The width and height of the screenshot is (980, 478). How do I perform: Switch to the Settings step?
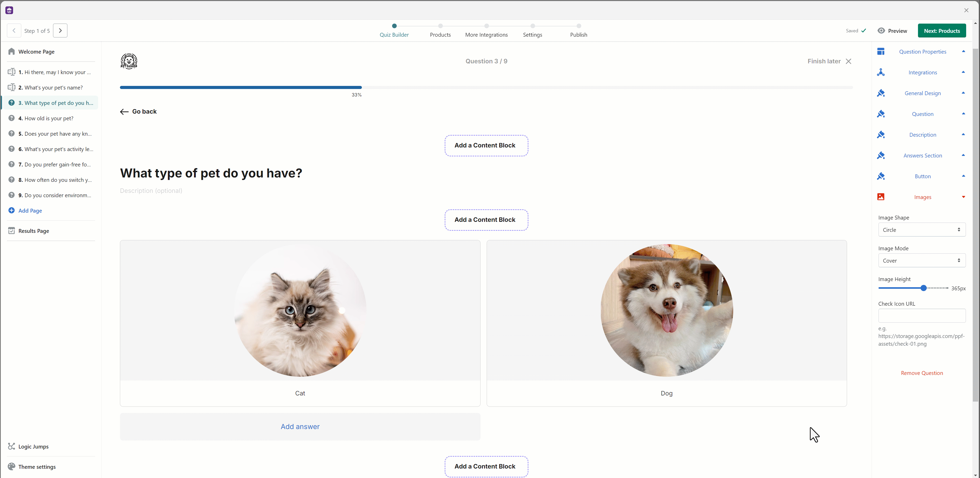(533, 31)
